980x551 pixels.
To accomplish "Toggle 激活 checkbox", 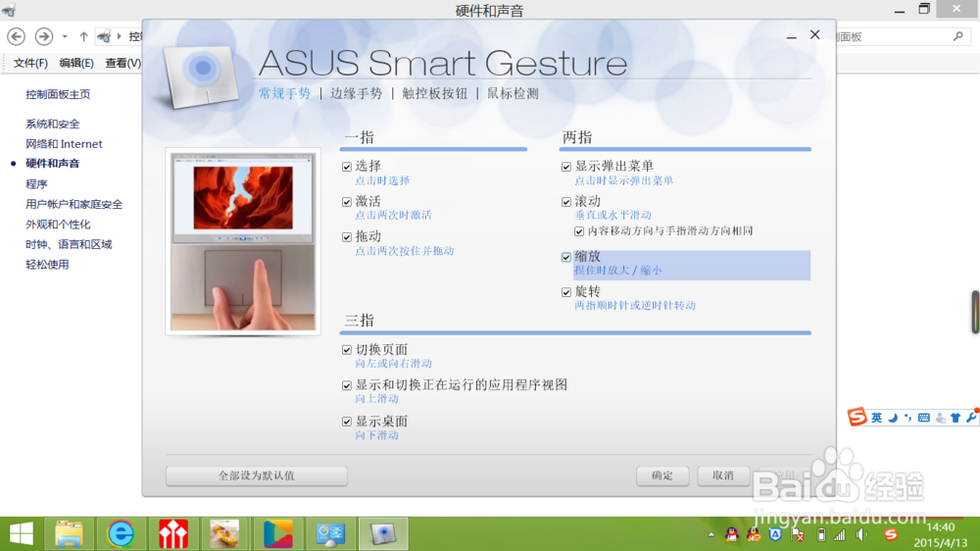I will coord(347,202).
